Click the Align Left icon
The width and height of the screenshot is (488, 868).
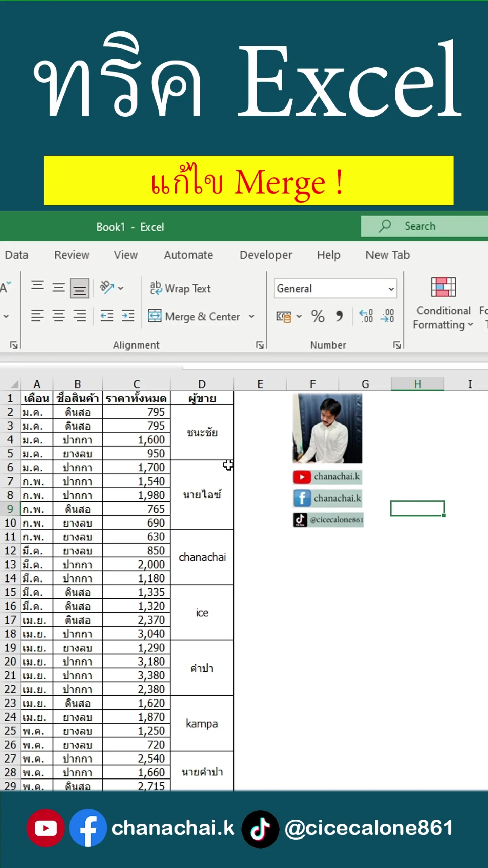[x=37, y=316]
